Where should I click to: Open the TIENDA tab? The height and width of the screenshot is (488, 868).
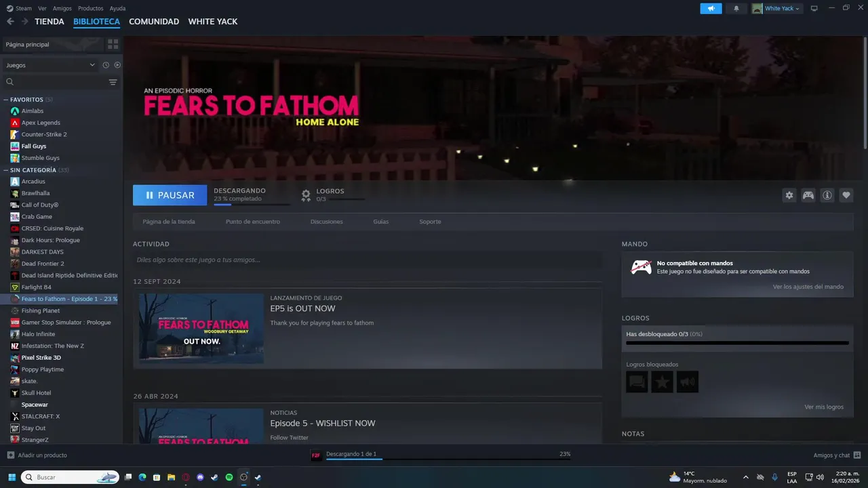point(50,22)
